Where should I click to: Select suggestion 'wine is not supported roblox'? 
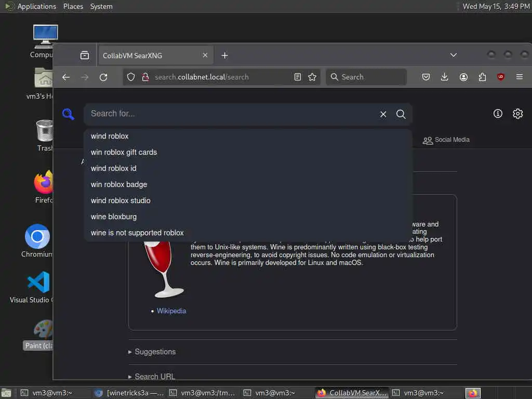click(x=248, y=233)
